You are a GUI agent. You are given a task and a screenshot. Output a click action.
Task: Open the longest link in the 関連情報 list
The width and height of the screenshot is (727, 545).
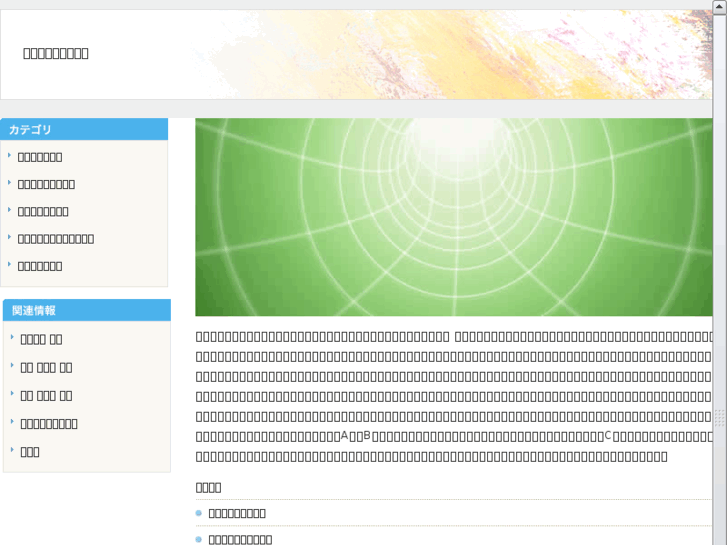(x=49, y=424)
